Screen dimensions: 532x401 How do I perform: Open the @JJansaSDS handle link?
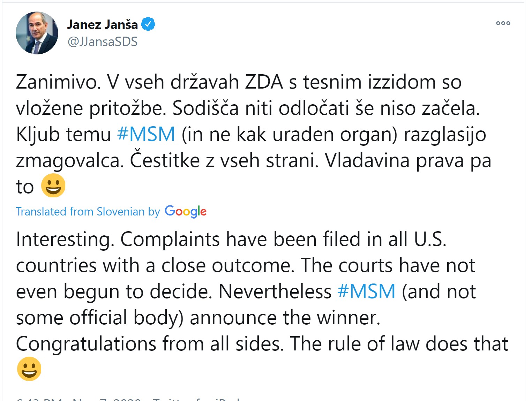tap(103, 42)
